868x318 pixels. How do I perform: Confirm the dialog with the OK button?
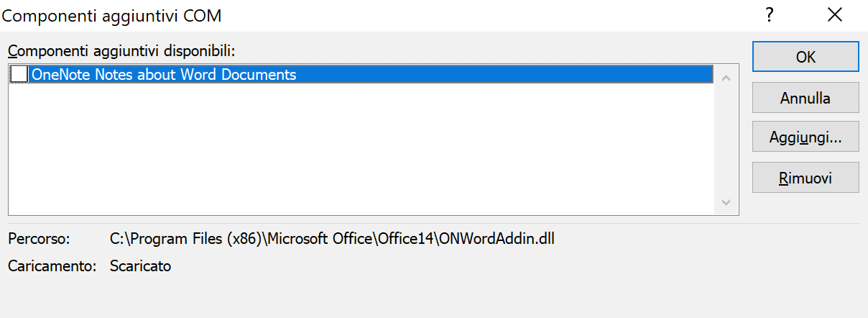click(x=805, y=57)
